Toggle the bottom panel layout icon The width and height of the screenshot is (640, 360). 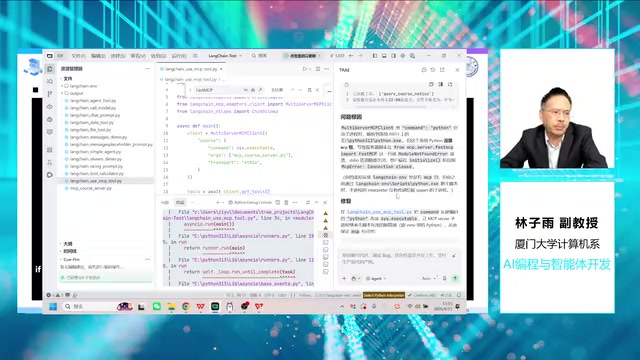(x=384, y=56)
